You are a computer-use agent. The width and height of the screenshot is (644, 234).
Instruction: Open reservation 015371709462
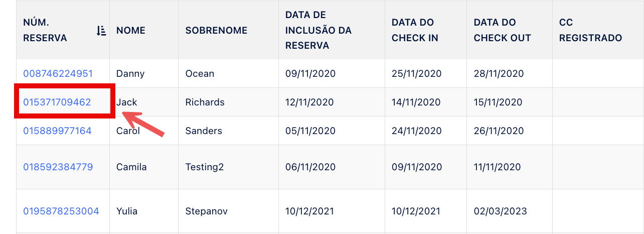point(57,102)
